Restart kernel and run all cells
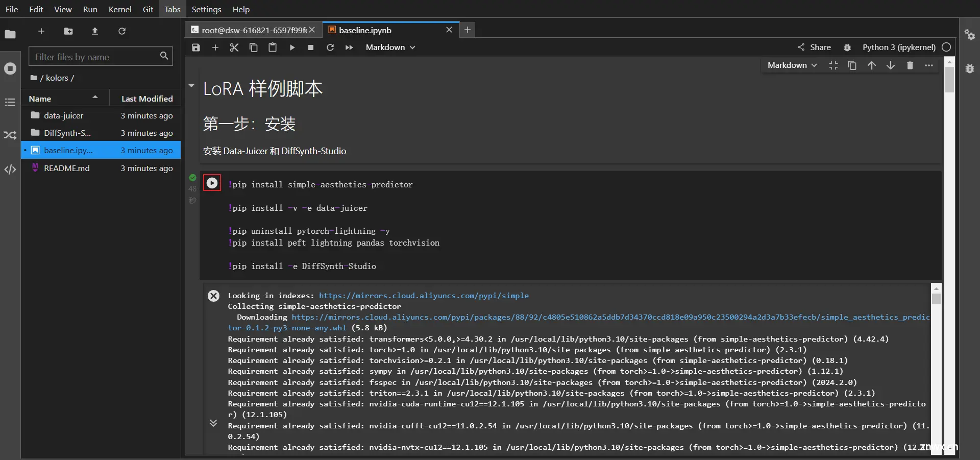980x460 pixels. (x=349, y=47)
